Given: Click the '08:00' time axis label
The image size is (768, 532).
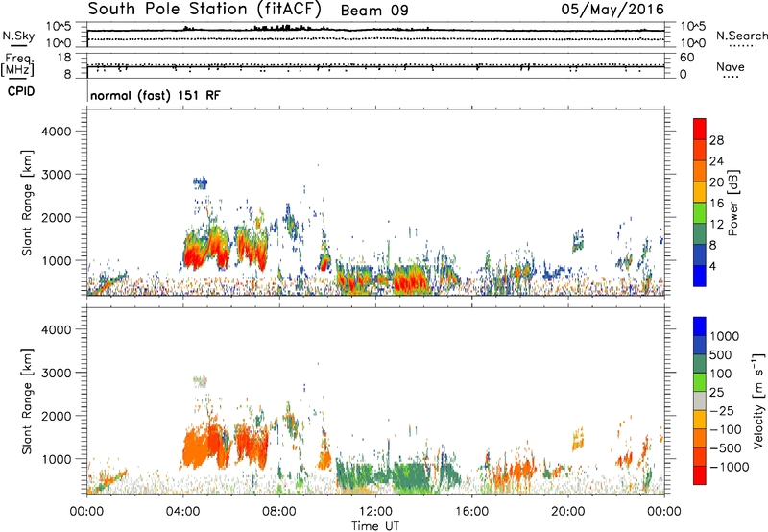Looking at the screenshot, I should [279, 512].
